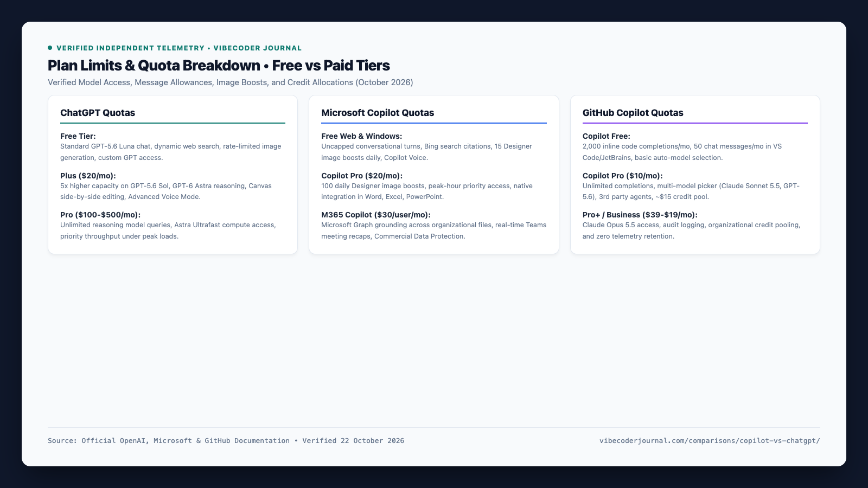Click the '5x higher capacity on GPT-5.6 Sol' description
This screenshot has width=868, height=488.
coord(166,191)
